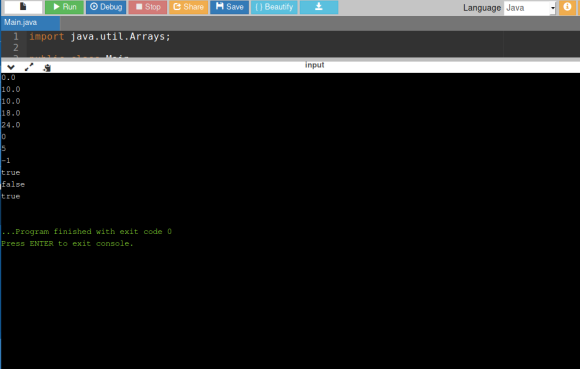Start the Debug session
This screenshot has width=580, height=369.
pyautogui.click(x=106, y=7)
